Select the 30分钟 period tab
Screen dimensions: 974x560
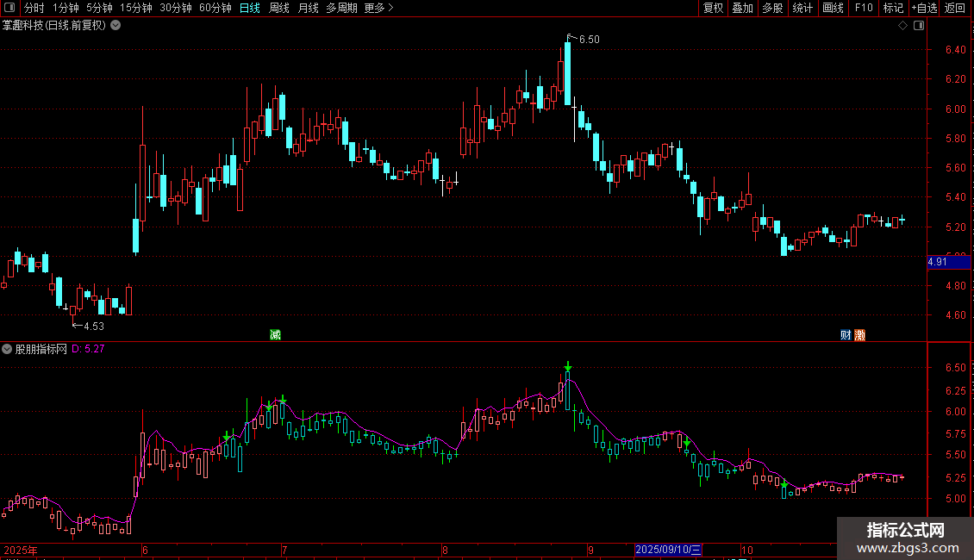click(175, 8)
